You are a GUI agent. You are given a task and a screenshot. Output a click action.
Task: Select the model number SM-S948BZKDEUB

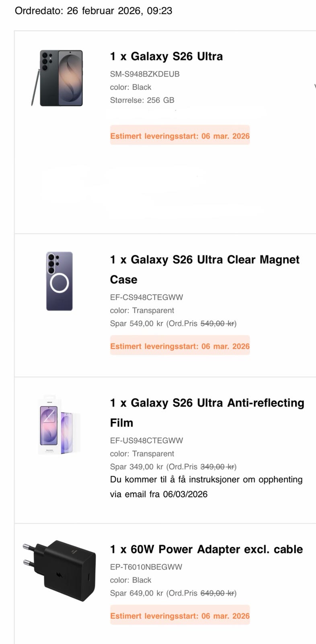point(145,74)
